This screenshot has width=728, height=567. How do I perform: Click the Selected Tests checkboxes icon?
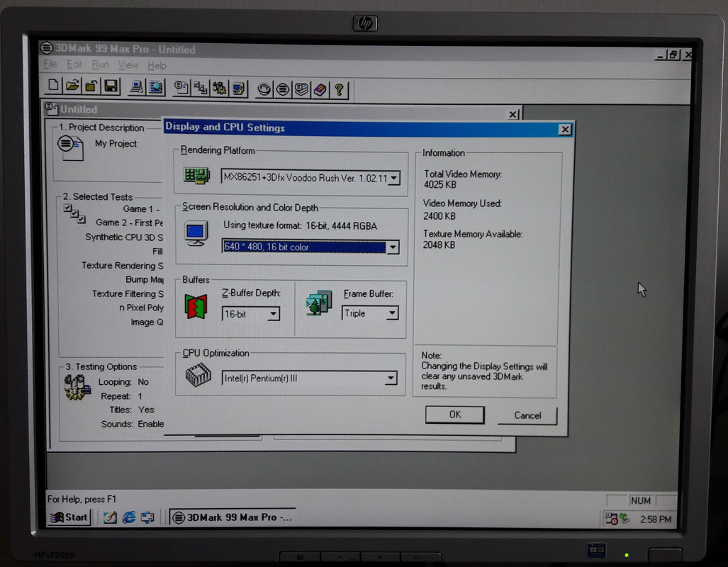tap(74, 213)
